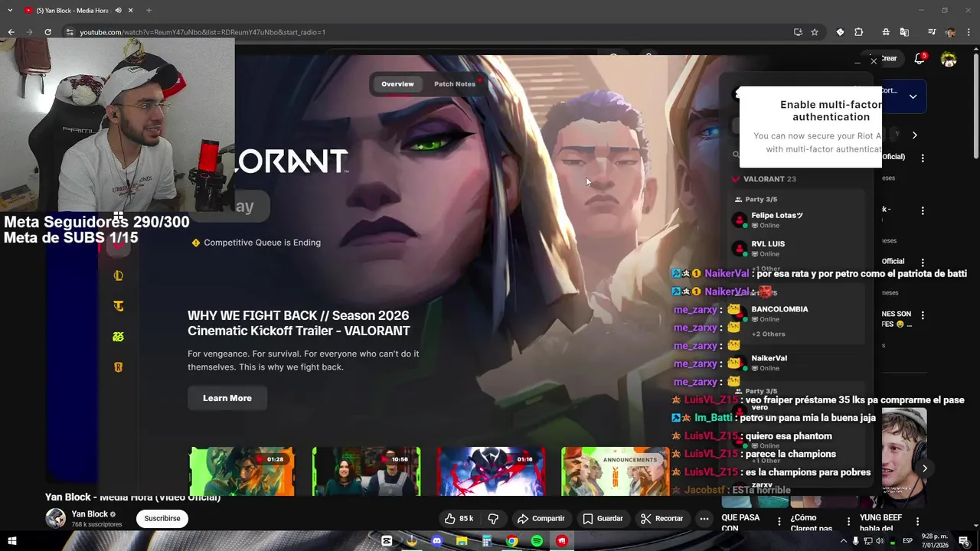Switch to the Patch Notes tab
Image resolution: width=980 pixels, height=551 pixels.
pos(455,84)
